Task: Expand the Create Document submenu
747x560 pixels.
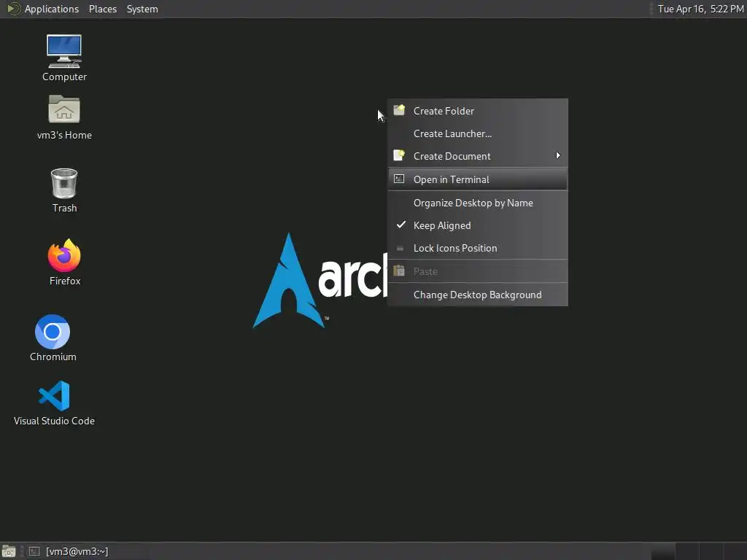Action: 478,156
